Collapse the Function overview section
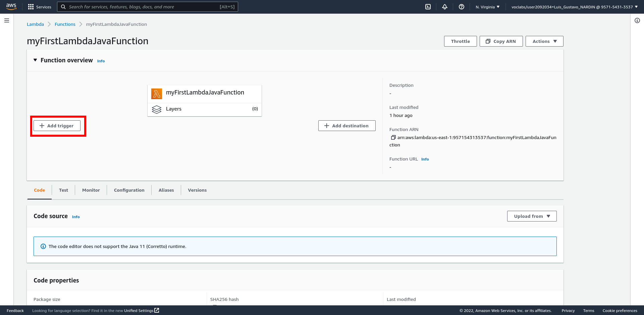644x315 pixels. pos(35,60)
